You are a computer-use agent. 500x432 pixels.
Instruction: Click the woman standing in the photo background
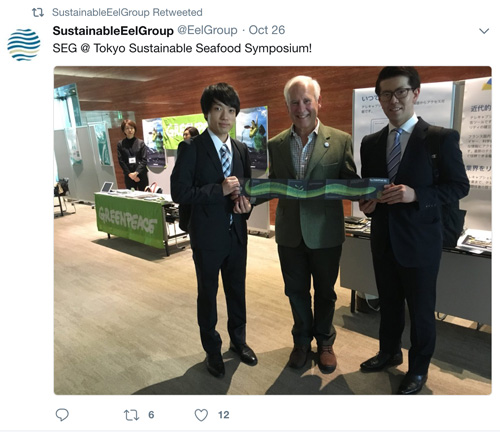(x=132, y=155)
